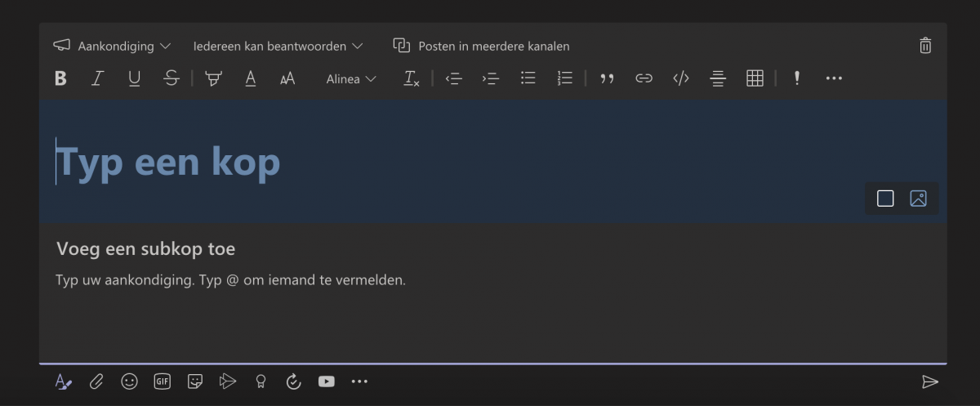The height and width of the screenshot is (406, 980).
Task: Insert a code snippet
Action: click(681, 78)
